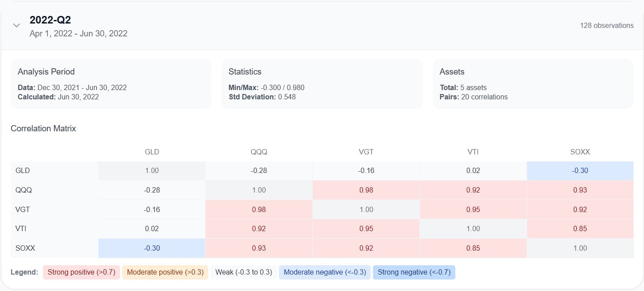Click the 128 observations label
The image size is (644, 291).
tap(607, 25)
